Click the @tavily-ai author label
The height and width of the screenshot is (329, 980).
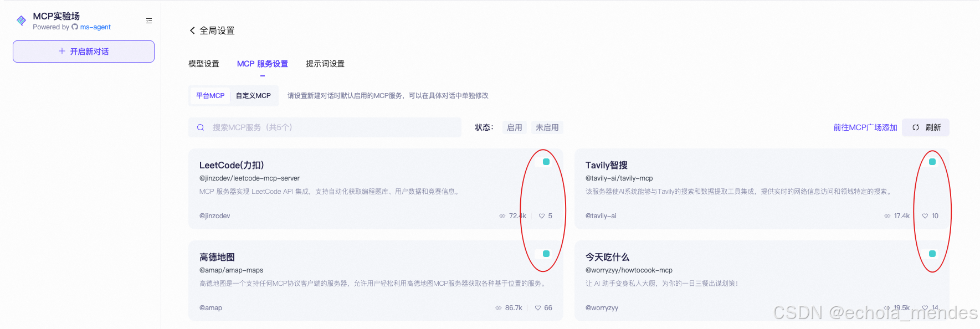(601, 216)
